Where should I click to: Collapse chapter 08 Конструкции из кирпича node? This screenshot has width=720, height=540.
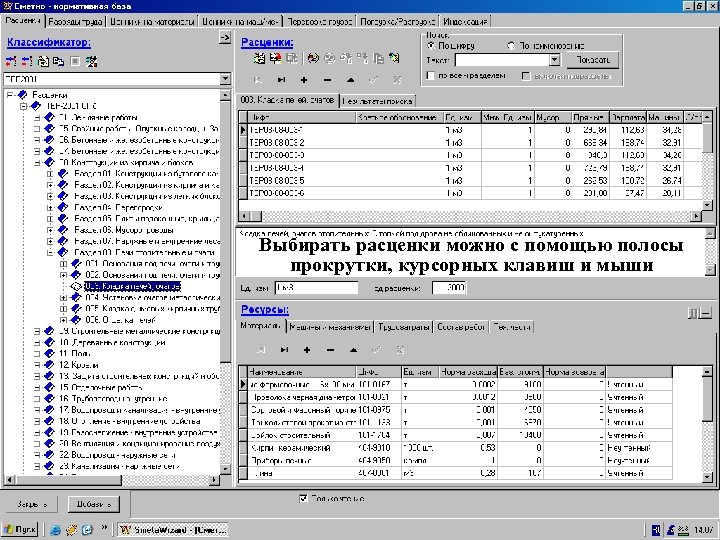pyautogui.click(x=37, y=163)
